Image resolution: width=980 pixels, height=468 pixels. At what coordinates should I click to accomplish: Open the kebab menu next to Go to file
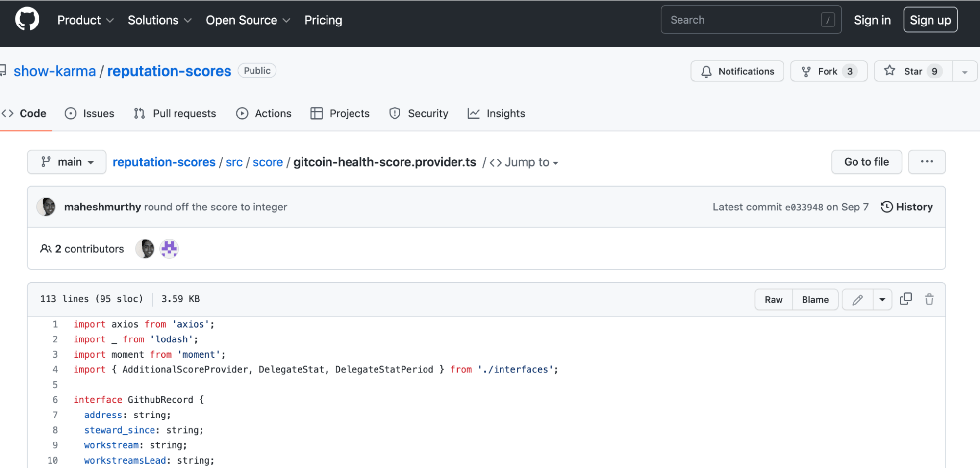tap(927, 161)
